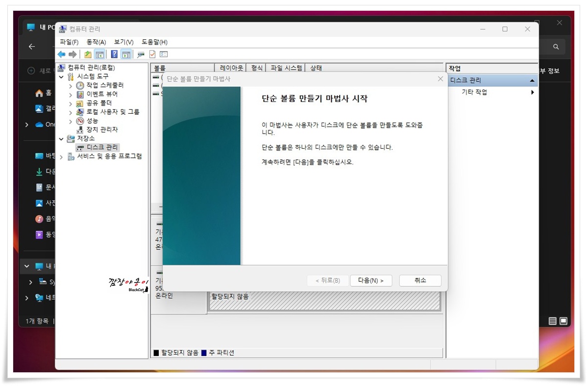Click the blue 주 파티션 legend swatch
The height and width of the screenshot is (386, 588).
204,353
